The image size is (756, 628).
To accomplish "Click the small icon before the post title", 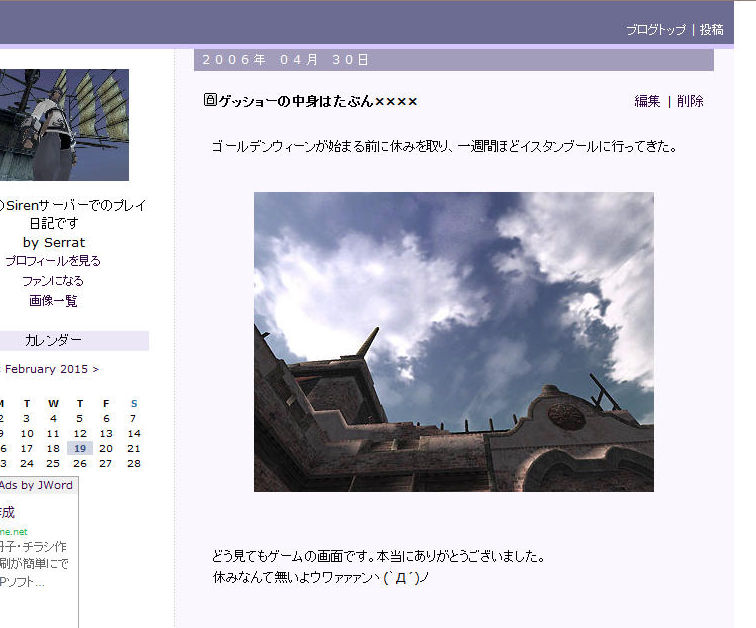I will [210, 100].
